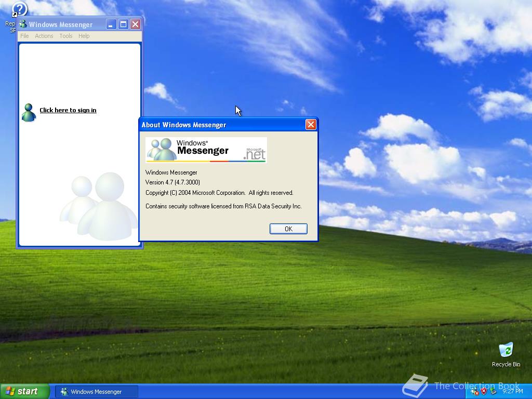Click the Messenger signed-out tray icon
532x399 pixels.
474,392
